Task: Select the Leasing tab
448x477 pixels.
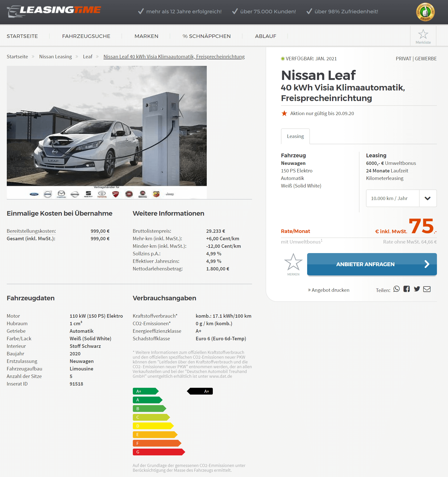Action: click(x=295, y=136)
